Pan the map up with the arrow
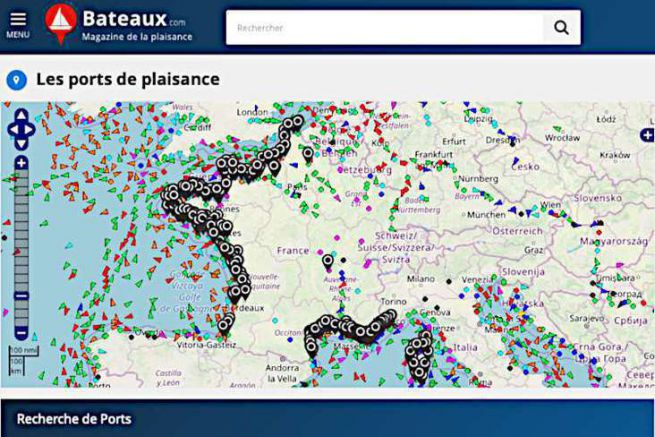Viewport: 655px width, 437px height. [x=22, y=116]
